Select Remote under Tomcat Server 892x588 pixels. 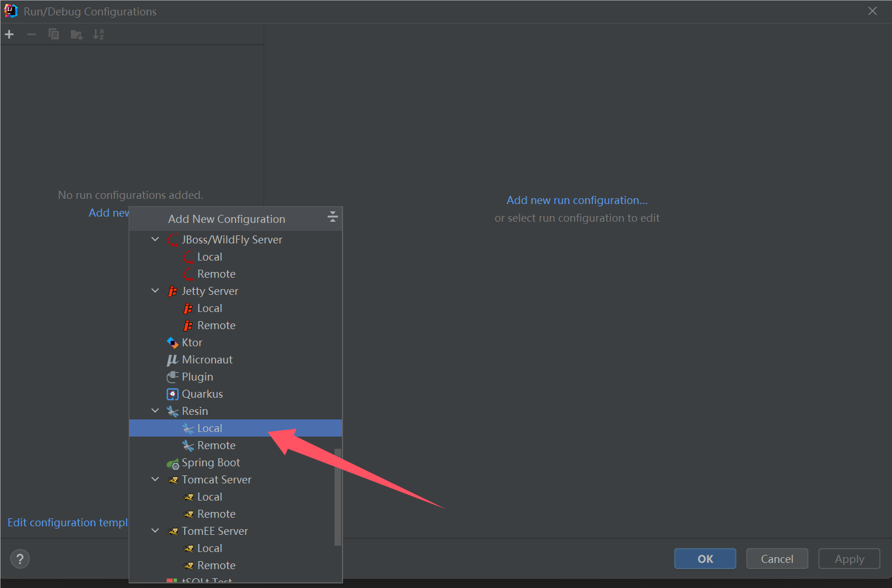(216, 514)
